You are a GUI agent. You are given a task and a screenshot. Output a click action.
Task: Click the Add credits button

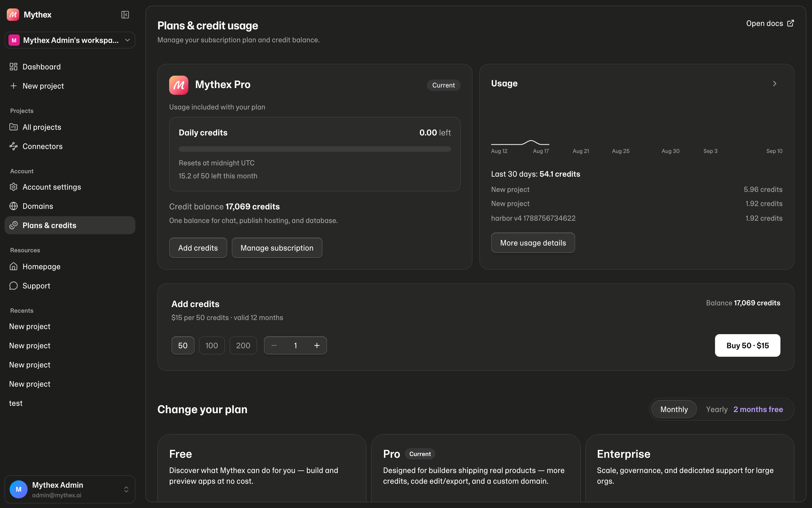click(x=198, y=248)
